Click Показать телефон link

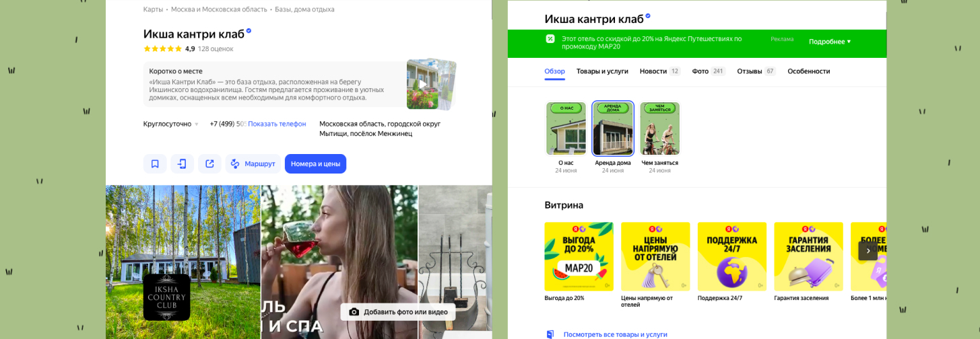pyautogui.click(x=277, y=124)
